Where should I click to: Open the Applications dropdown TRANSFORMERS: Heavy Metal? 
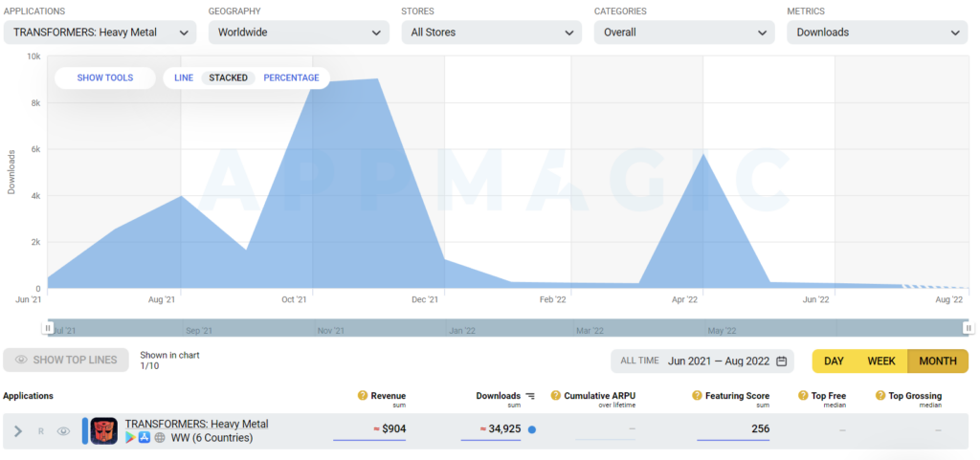100,33
